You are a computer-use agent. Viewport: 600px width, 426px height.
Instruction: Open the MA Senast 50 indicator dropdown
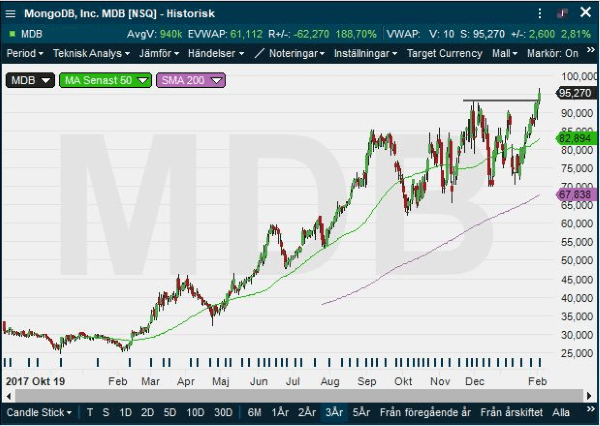(105, 80)
